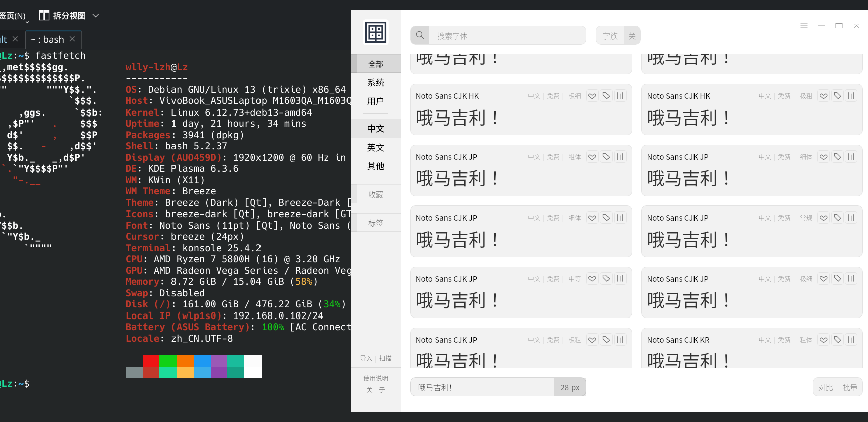The width and height of the screenshot is (868, 422).
Task: Tag the Noto Sans CJK JP 中等 font
Action: [x=606, y=278]
